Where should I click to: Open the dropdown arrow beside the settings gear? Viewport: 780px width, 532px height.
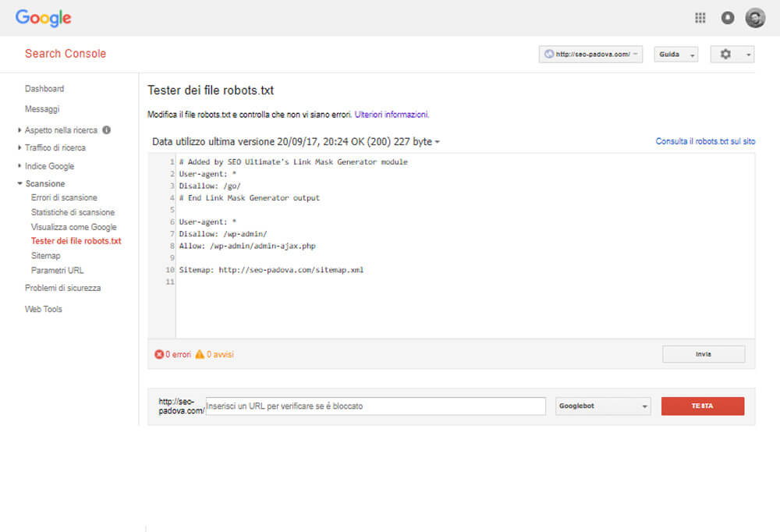point(748,55)
